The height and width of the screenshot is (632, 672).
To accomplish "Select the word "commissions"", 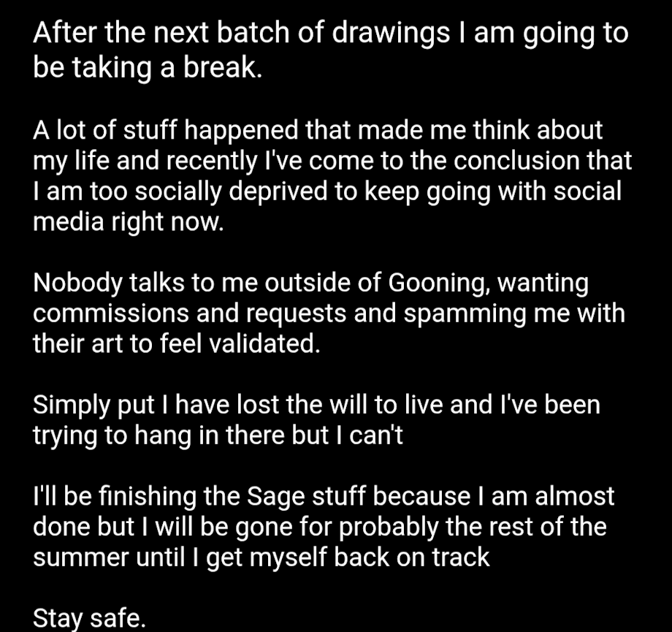I will [111, 313].
